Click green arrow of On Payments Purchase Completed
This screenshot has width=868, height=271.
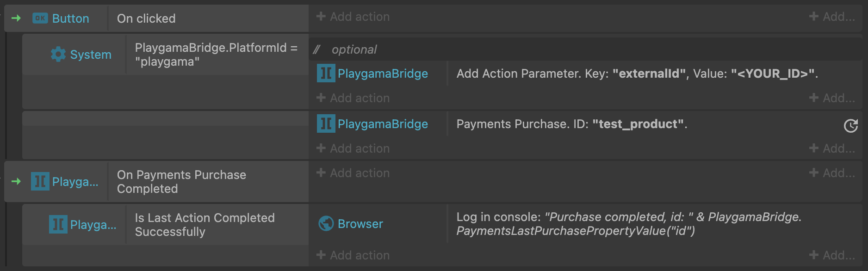16,181
